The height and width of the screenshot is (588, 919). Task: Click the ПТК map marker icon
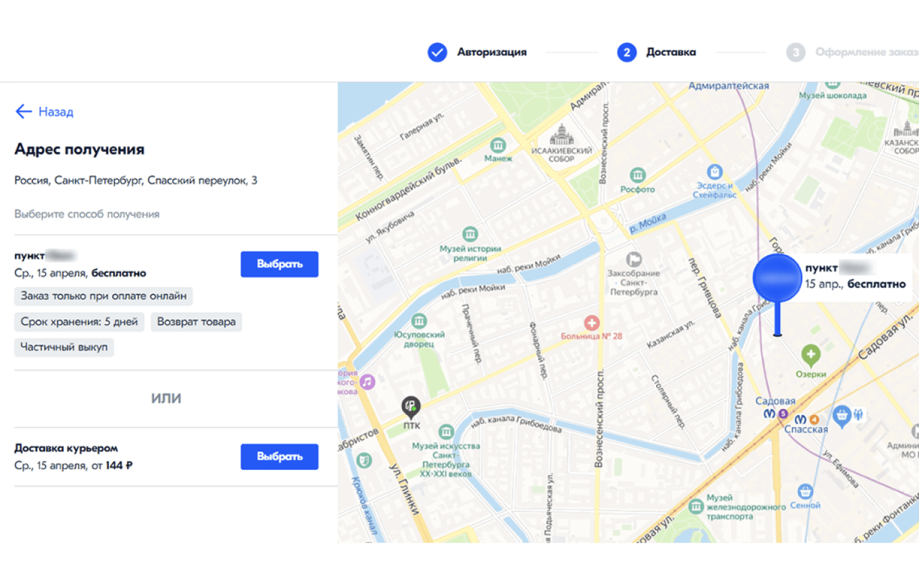point(411,406)
